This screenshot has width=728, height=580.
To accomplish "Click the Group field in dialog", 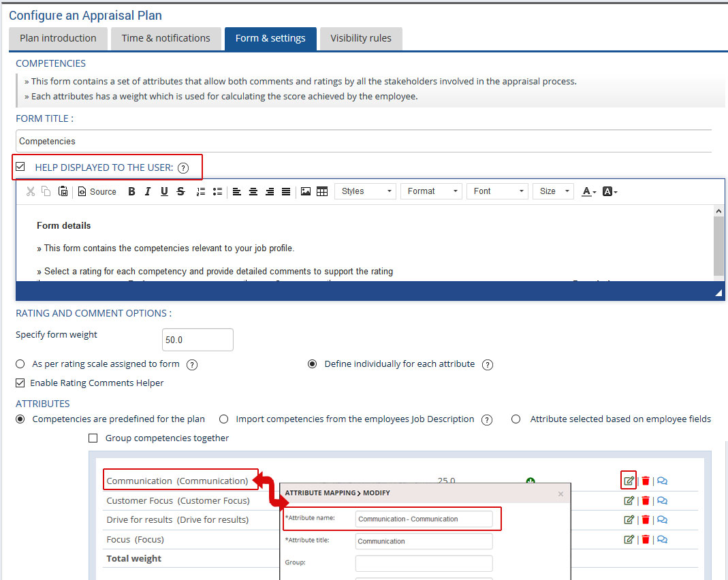I will [424, 563].
